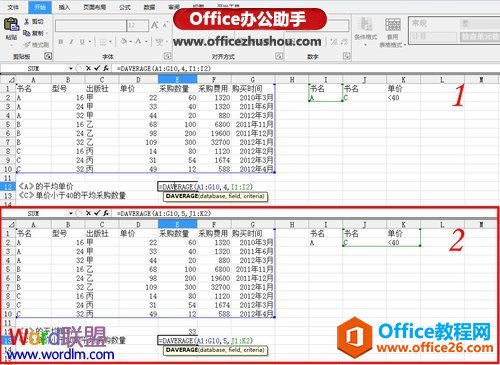Open the Font (字体) group dialog launcher
500x365 pixels.
coord(167,56)
